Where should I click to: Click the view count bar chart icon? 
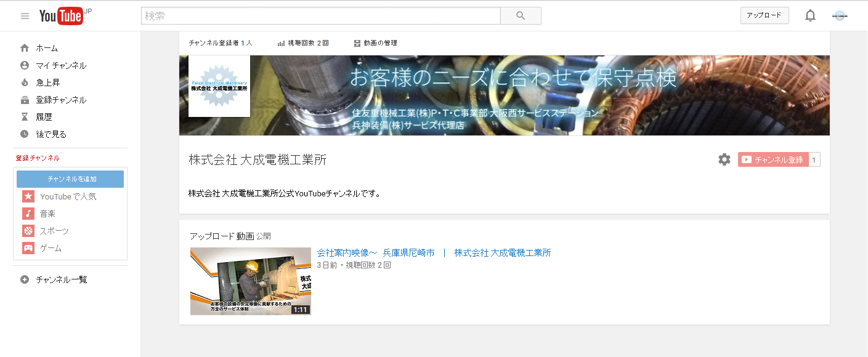click(281, 43)
